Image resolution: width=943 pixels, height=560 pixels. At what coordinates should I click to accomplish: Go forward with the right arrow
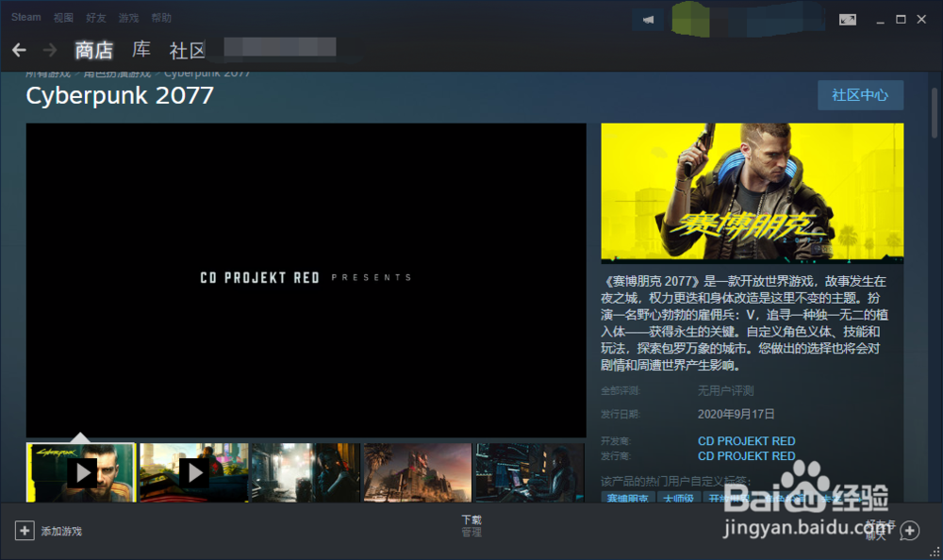pyautogui.click(x=50, y=50)
